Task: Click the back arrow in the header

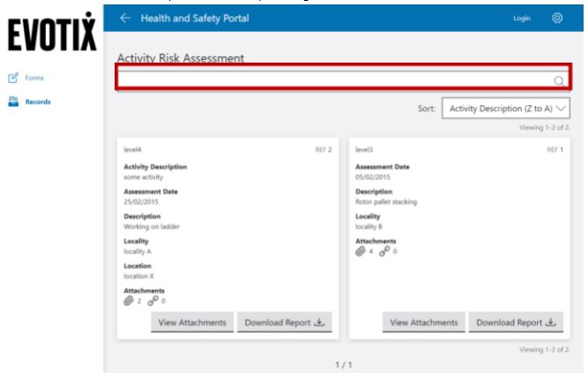Action: coord(125,18)
